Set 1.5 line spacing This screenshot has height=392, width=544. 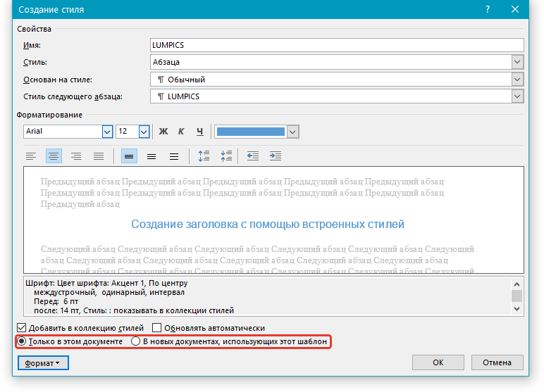tap(152, 156)
